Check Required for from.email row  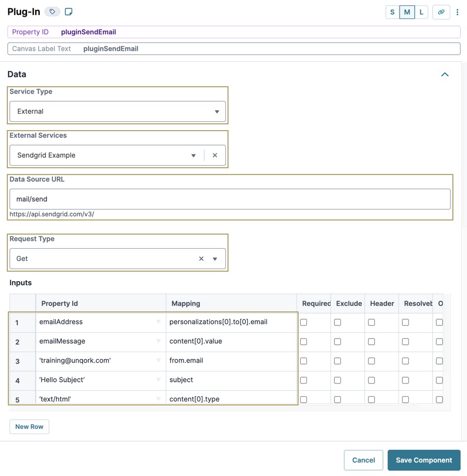coord(303,361)
